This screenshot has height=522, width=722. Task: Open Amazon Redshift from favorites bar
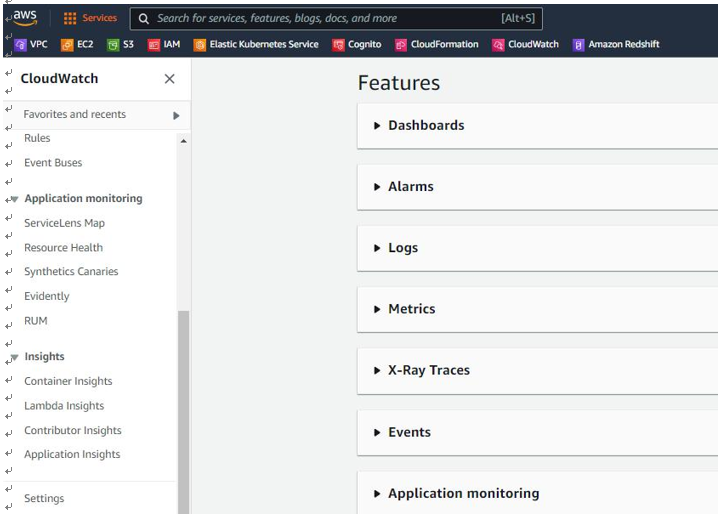point(623,44)
